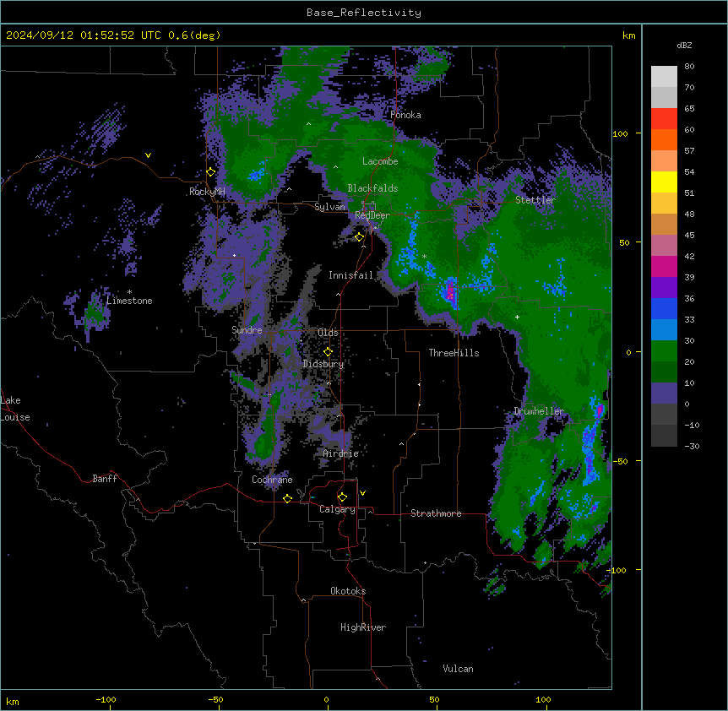Pick the bright green 30 dBZ legend swatch
Screen dimensions: 728x711
pos(664,351)
